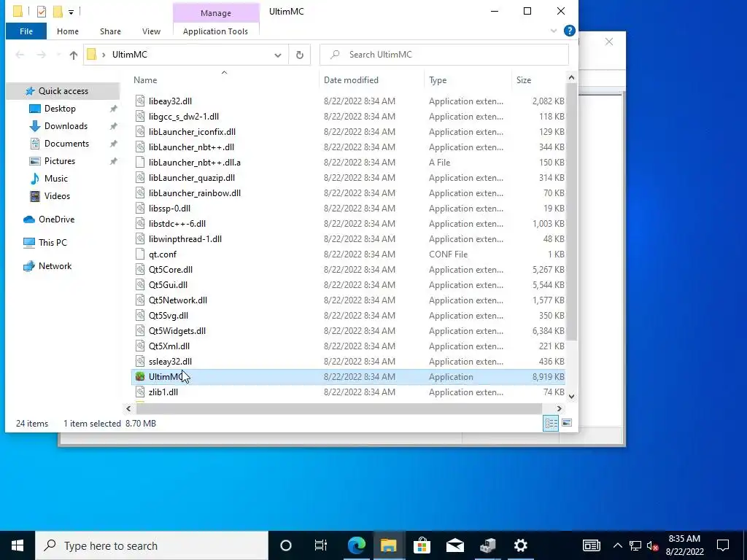Open Mail app from the taskbar
Viewport: 747px width, 560px height.
pos(455,545)
